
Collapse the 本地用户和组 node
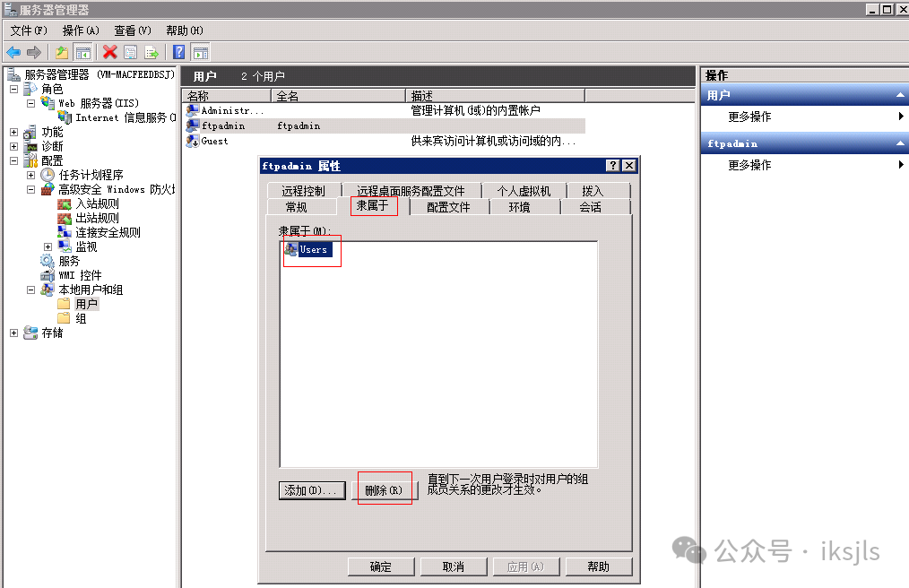[30, 290]
